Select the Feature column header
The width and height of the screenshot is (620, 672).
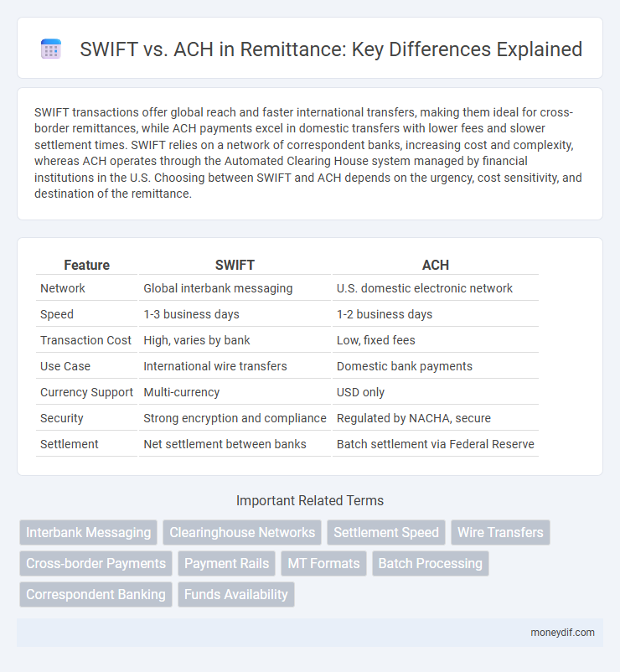point(86,265)
